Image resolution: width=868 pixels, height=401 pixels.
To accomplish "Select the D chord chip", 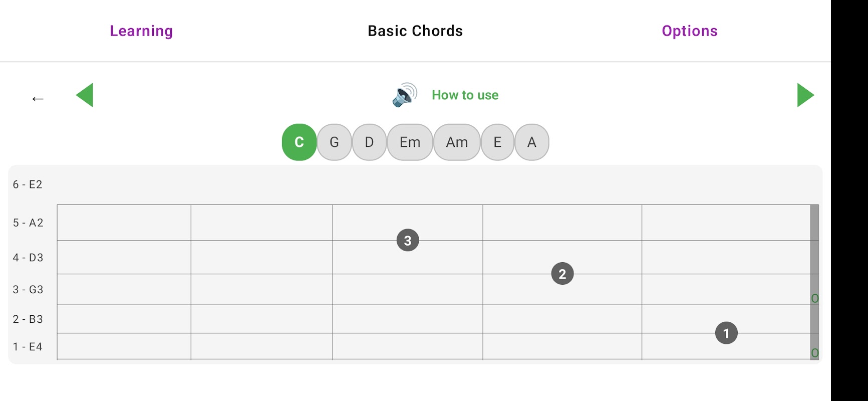I will pyautogui.click(x=369, y=142).
